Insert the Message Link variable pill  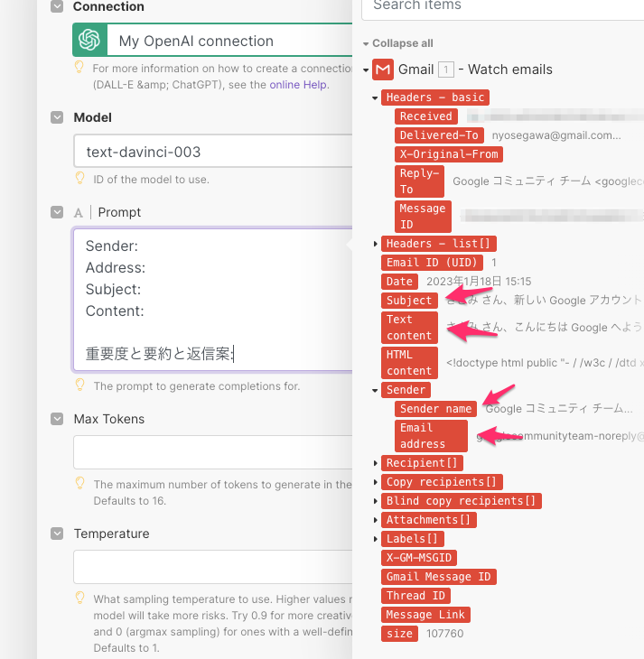425,615
